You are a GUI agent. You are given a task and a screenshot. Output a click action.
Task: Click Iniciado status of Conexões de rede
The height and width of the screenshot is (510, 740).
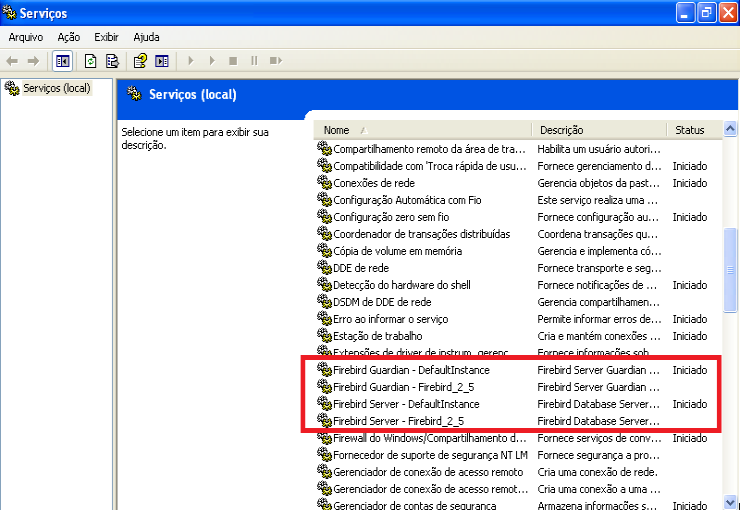tap(690, 183)
